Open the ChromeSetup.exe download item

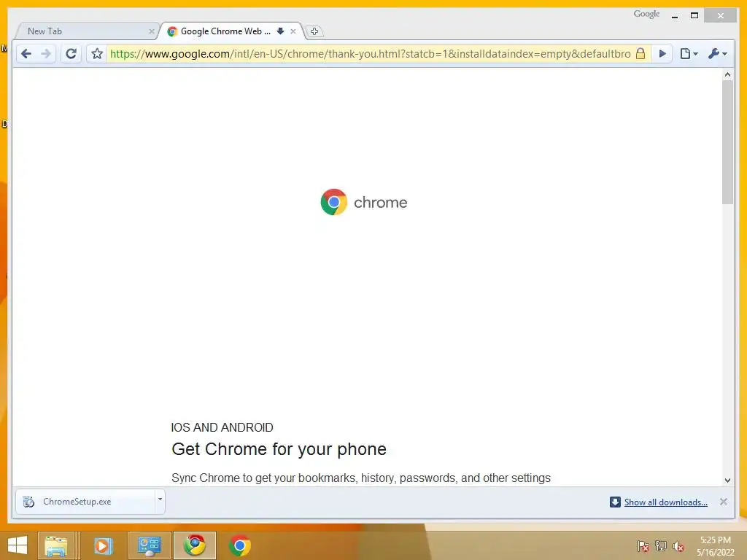(86, 502)
